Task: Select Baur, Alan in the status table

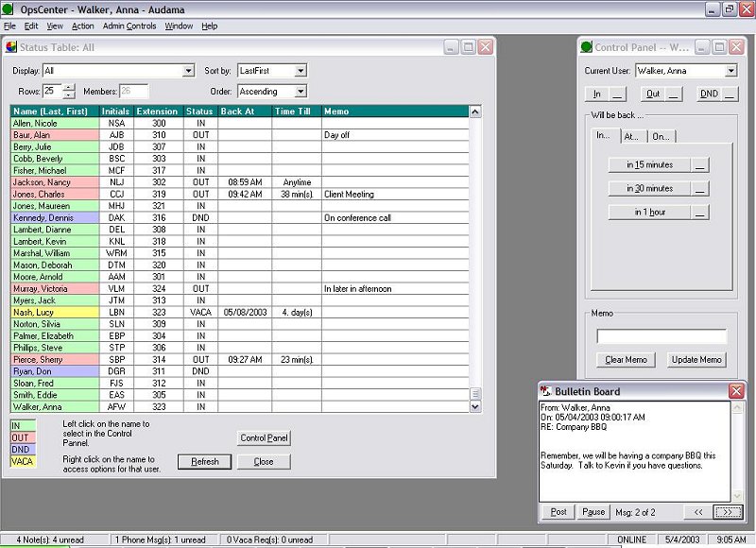Action: [55, 135]
